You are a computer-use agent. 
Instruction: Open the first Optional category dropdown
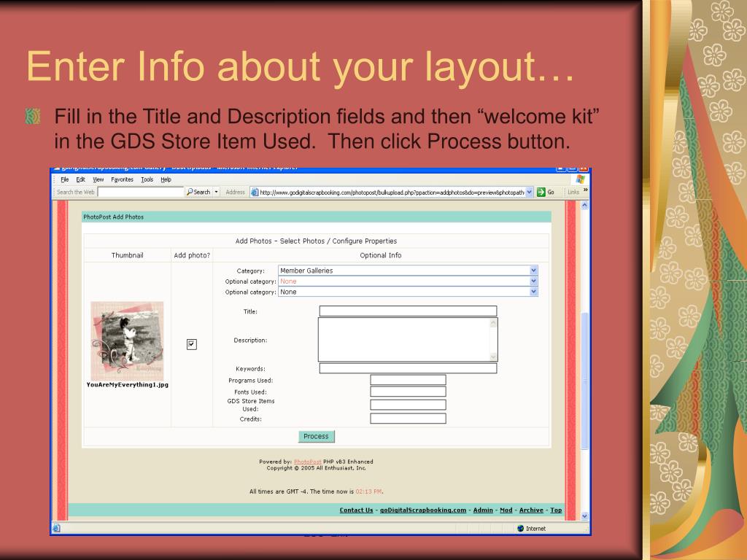[x=408, y=281]
